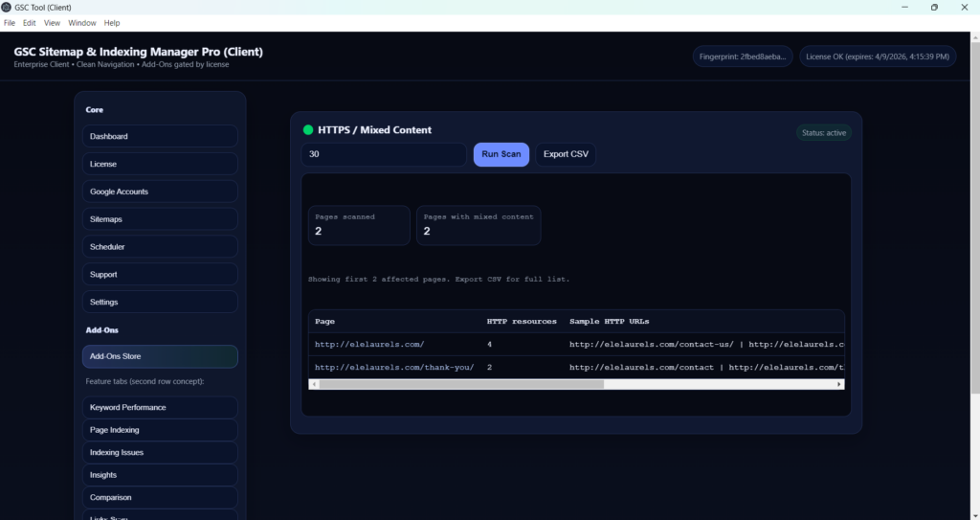Click right arrow of horizontal table scrollbar
This screenshot has width=980, height=520.
click(x=839, y=384)
